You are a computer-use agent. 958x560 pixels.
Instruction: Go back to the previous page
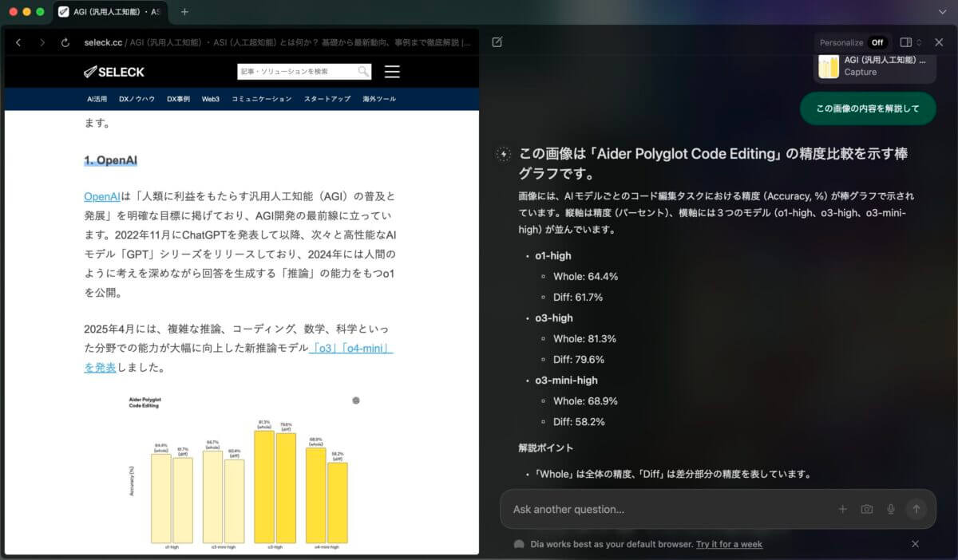point(18,42)
